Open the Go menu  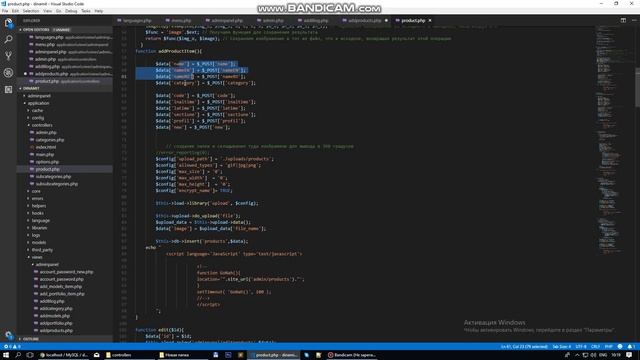point(59,11)
